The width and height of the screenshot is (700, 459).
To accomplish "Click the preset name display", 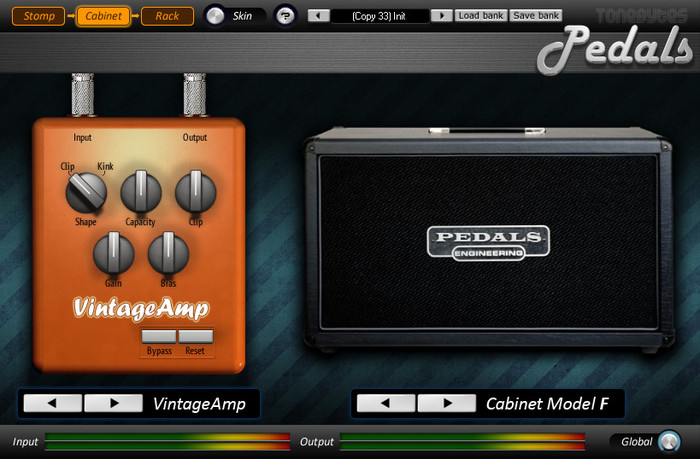I will [x=380, y=16].
